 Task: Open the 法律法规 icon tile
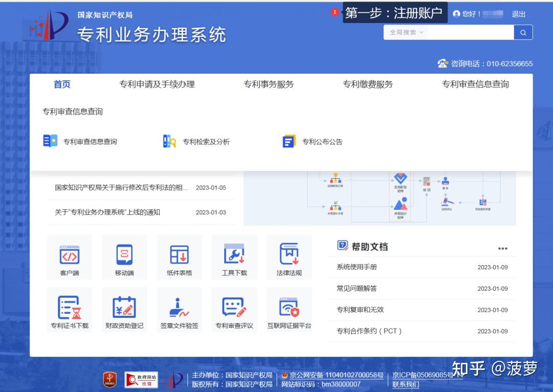[289, 257]
